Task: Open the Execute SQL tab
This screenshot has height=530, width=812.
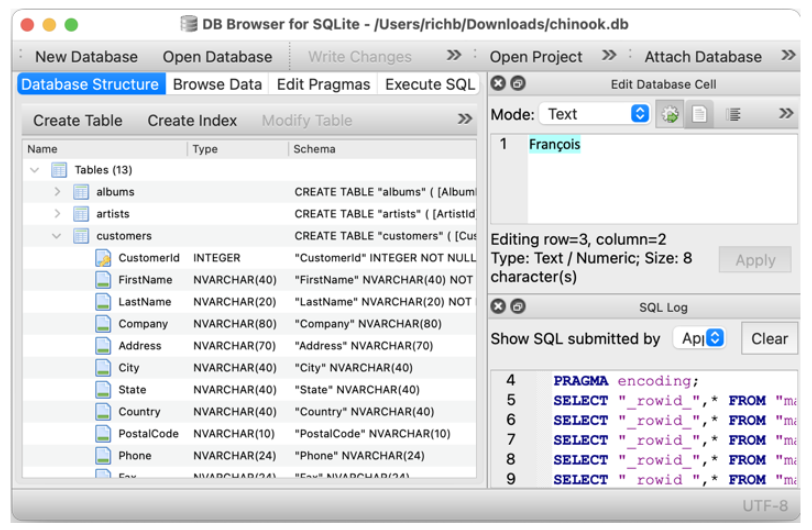Action: 429,84
